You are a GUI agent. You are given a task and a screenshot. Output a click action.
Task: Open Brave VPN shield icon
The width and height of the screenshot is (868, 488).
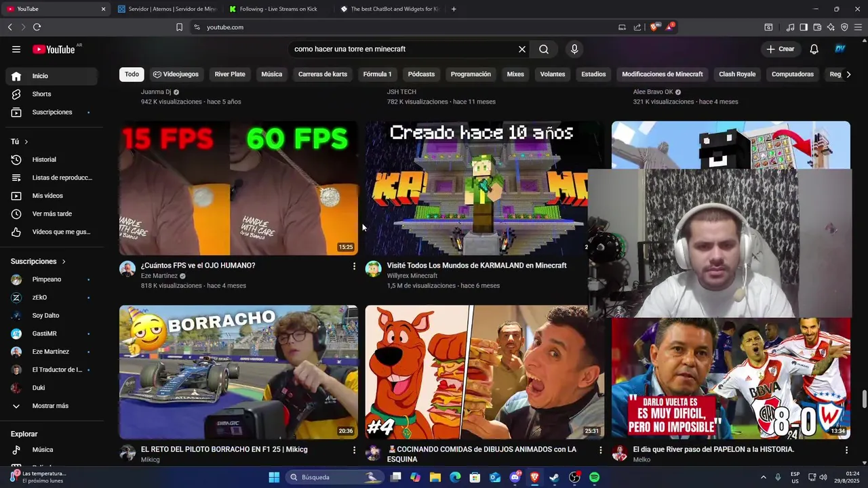click(844, 27)
